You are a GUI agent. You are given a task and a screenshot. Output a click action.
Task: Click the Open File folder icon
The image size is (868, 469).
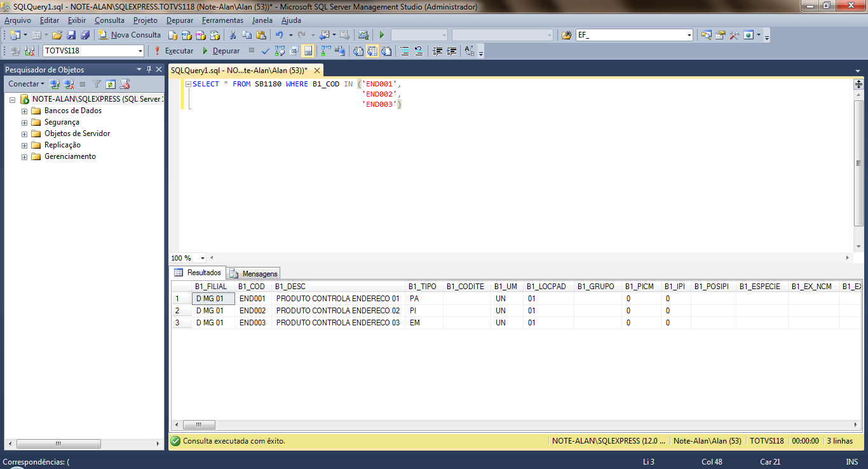tap(57, 35)
